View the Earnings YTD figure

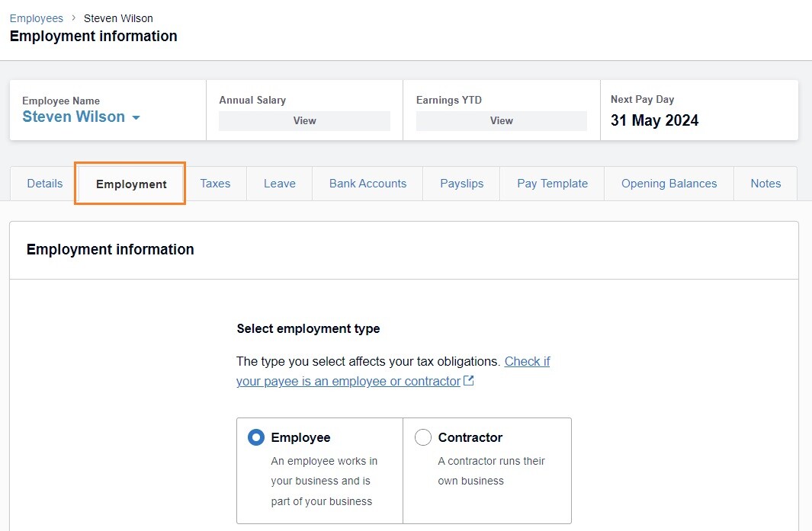pos(501,120)
